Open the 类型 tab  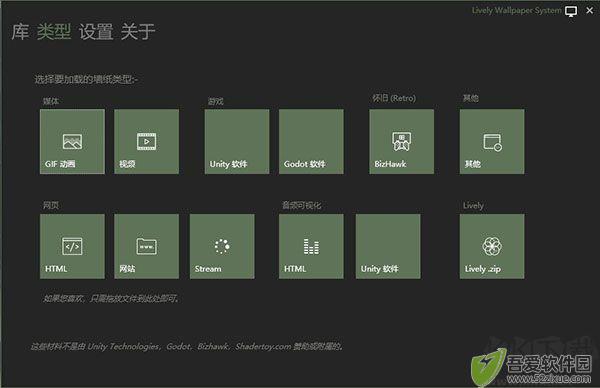click(x=54, y=32)
